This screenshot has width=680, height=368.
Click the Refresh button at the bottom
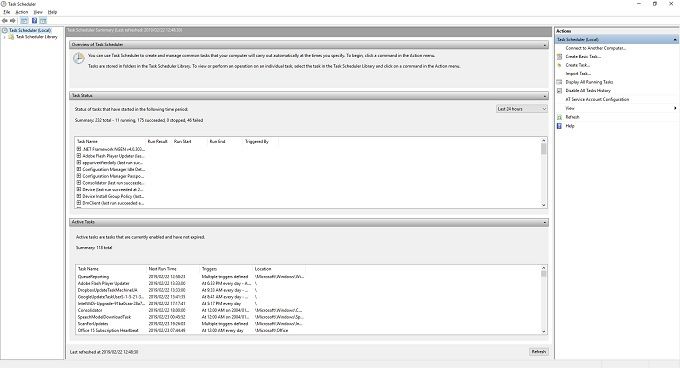pyautogui.click(x=539, y=352)
